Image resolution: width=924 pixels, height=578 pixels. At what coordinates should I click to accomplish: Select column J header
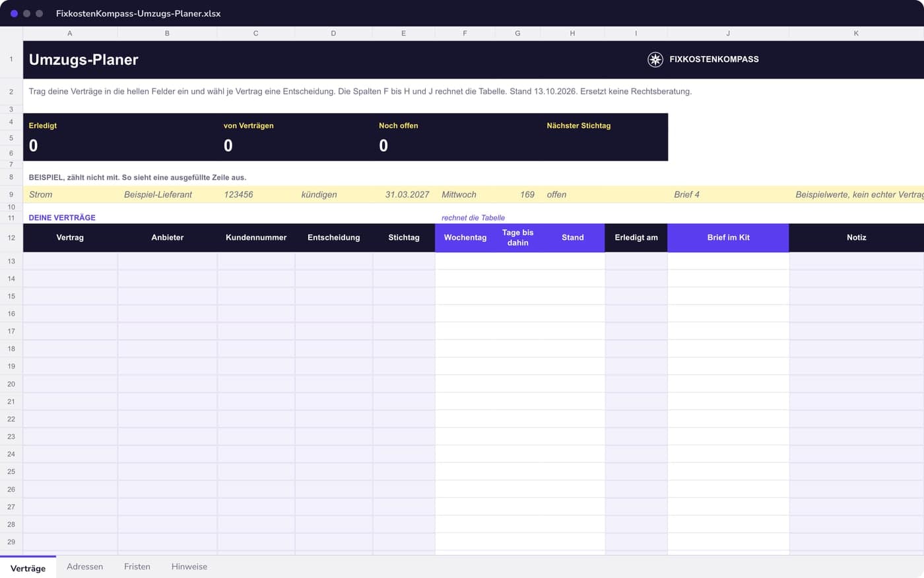point(728,33)
